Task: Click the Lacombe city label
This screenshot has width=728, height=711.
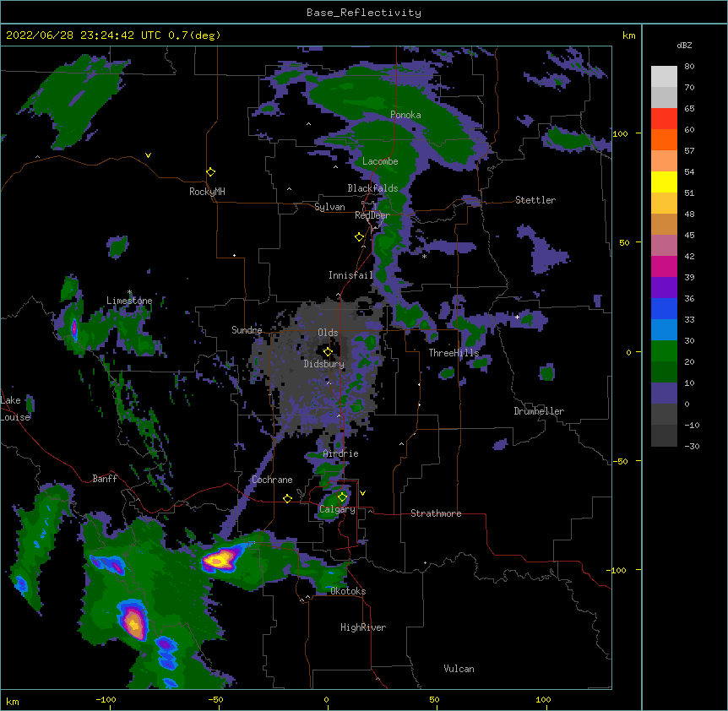Action: pos(380,161)
